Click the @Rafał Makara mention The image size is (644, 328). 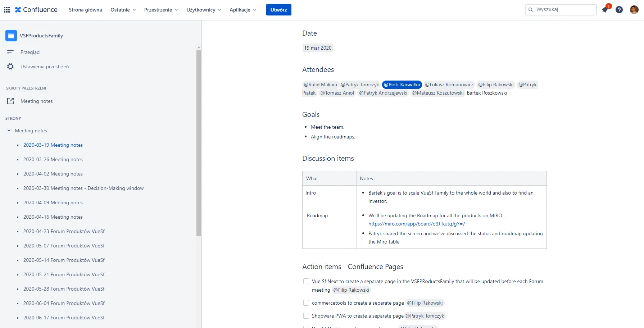[x=320, y=85]
